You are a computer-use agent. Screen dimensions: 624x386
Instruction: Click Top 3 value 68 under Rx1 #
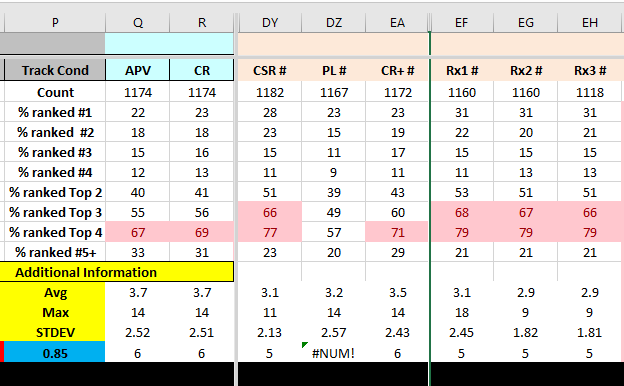coord(462,212)
